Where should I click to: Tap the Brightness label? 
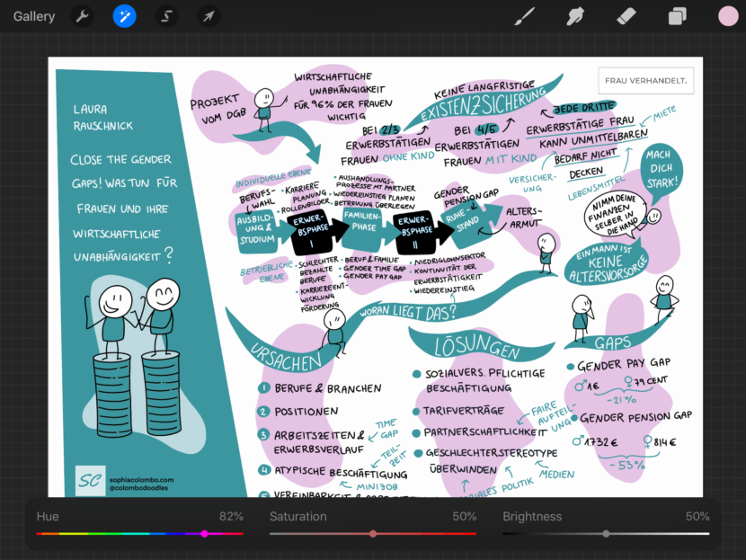click(x=532, y=517)
